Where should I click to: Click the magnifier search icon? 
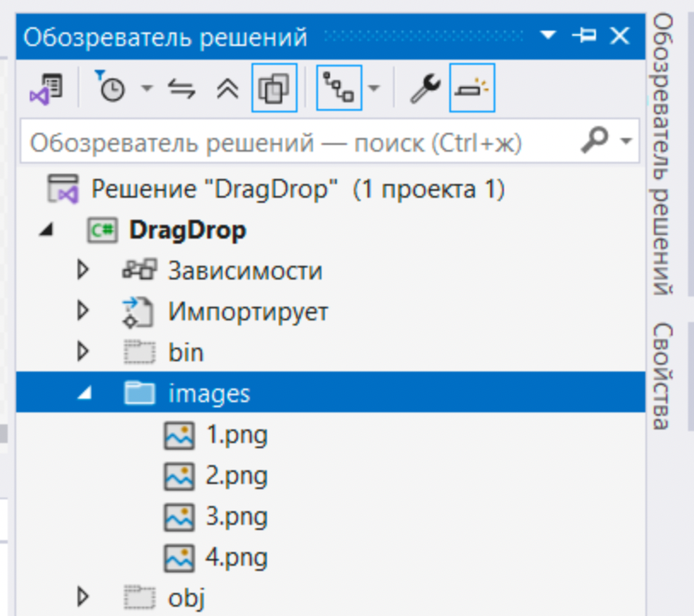click(601, 141)
